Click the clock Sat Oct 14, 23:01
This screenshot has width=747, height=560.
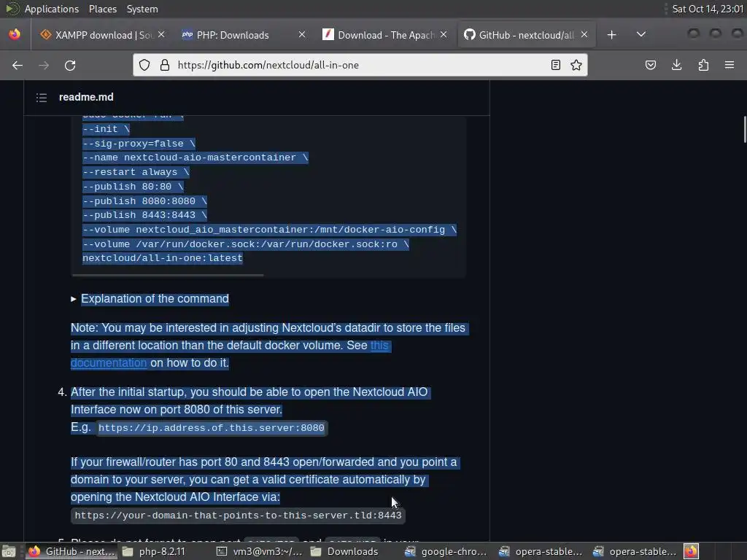(x=708, y=9)
